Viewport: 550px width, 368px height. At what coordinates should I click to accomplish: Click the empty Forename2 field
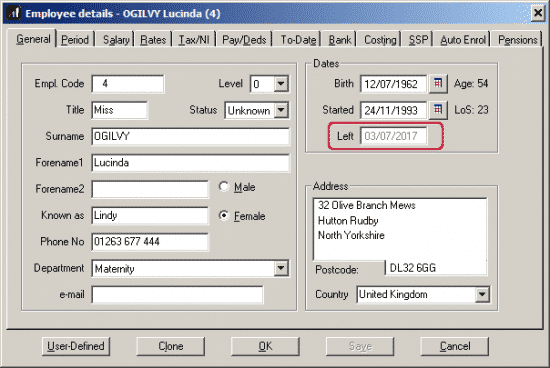click(x=150, y=189)
